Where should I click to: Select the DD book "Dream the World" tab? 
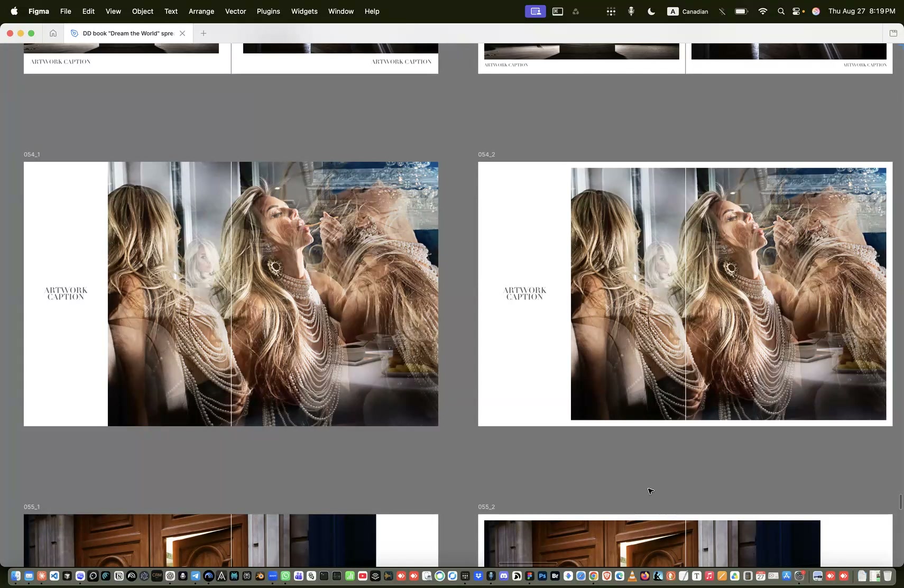point(128,33)
